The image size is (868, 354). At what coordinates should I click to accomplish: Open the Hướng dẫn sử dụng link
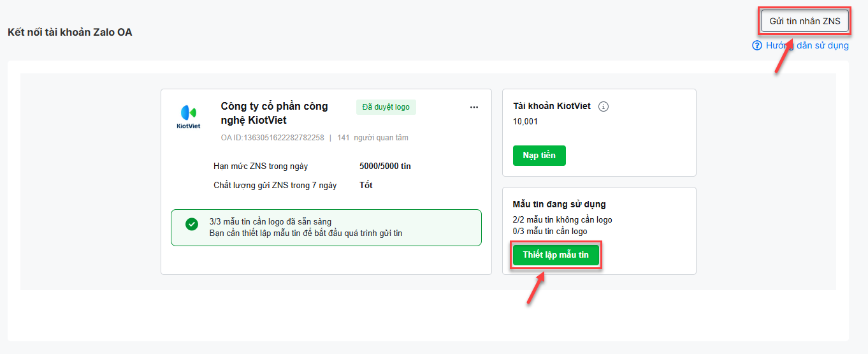[x=807, y=45]
